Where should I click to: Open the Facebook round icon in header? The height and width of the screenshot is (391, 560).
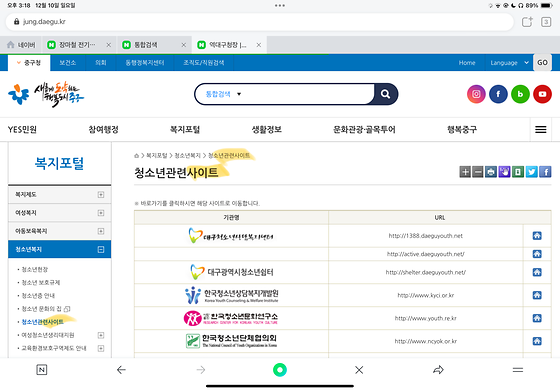498,94
